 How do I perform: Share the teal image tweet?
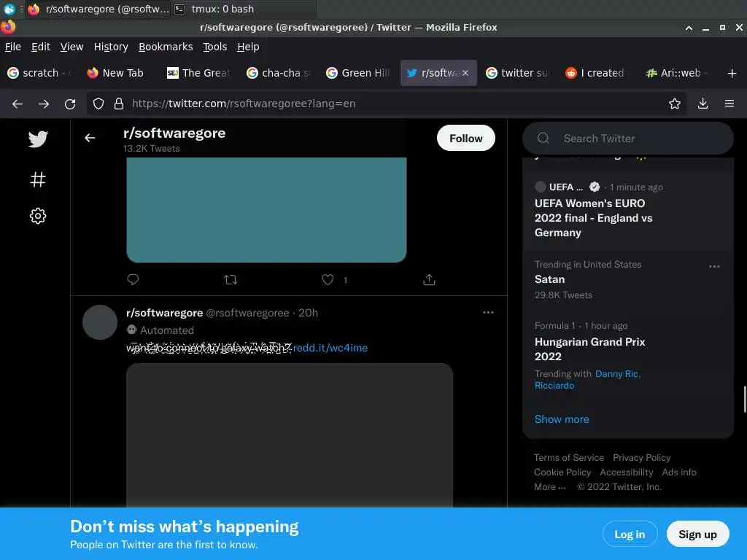pos(429,279)
